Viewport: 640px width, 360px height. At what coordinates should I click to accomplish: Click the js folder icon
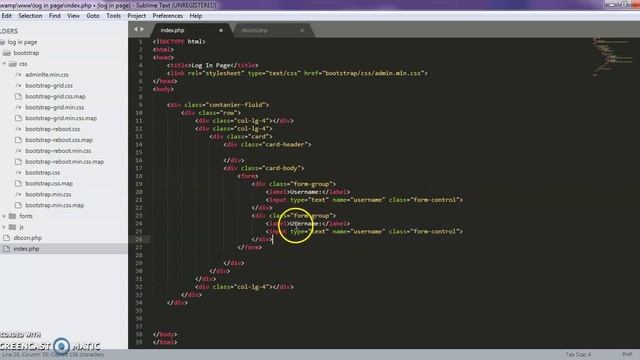coord(13,227)
